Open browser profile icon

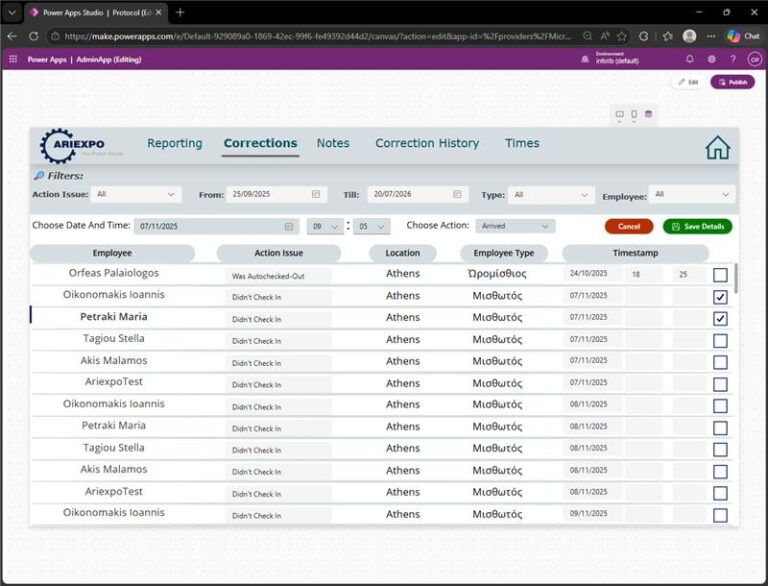tap(690, 36)
